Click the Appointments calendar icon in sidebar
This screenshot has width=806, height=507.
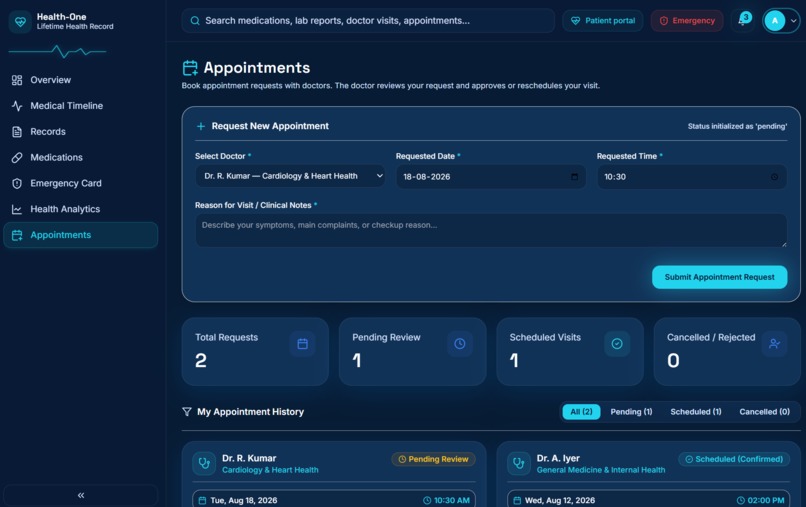point(17,235)
